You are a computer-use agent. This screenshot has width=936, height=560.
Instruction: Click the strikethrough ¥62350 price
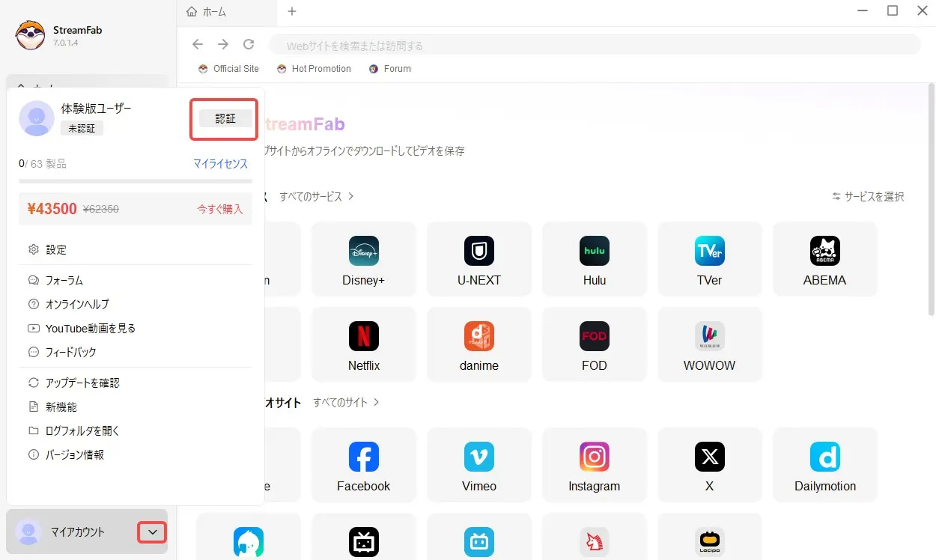pyautogui.click(x=101, y=210)
